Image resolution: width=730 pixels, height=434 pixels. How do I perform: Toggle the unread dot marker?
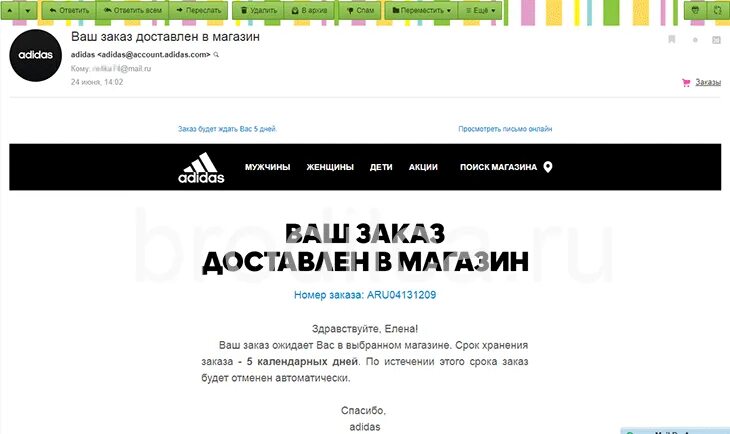(695, 40)
